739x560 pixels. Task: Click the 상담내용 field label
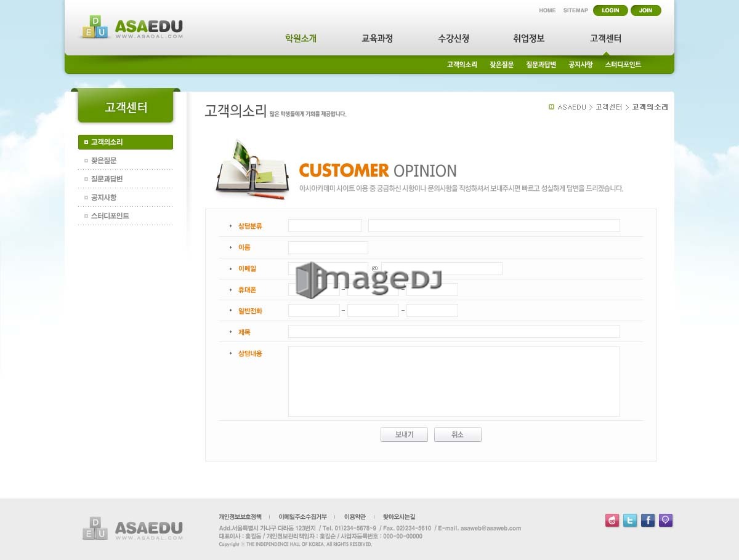tap(250, 354)
